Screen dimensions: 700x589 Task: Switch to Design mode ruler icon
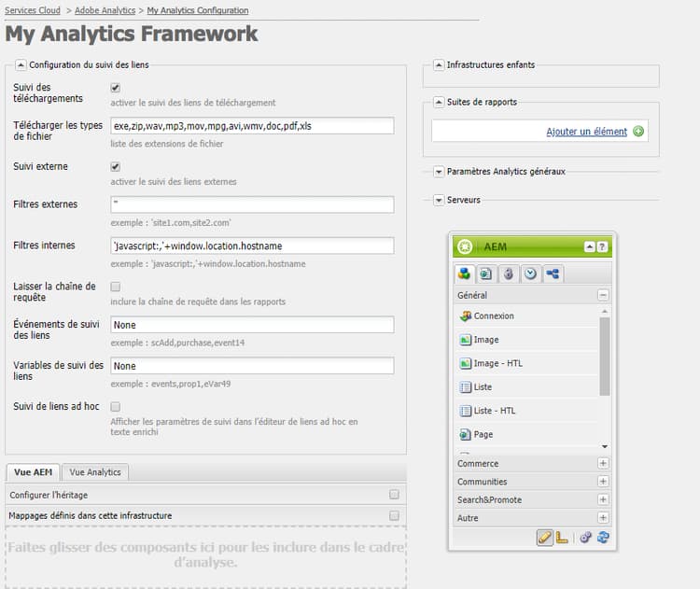(x=562, y=538)
